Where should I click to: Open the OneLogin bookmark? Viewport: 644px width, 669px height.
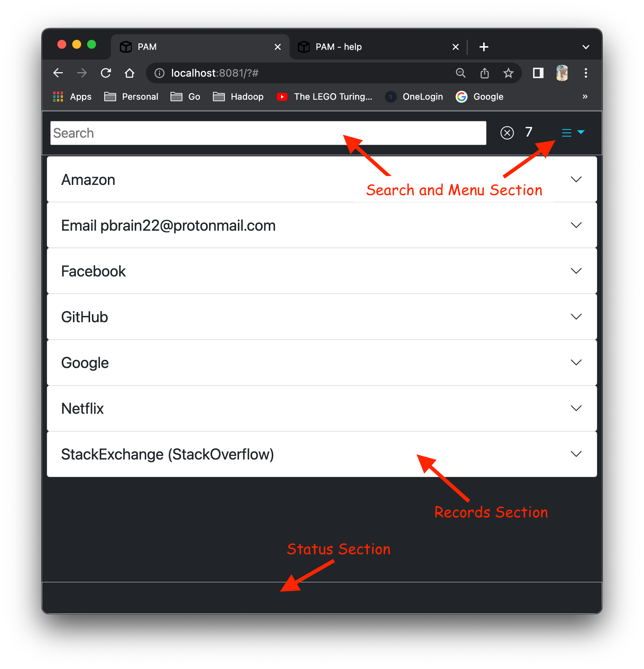[414, 97]
